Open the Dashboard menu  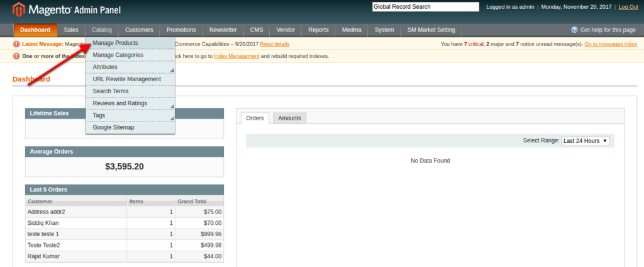point(35,30)
